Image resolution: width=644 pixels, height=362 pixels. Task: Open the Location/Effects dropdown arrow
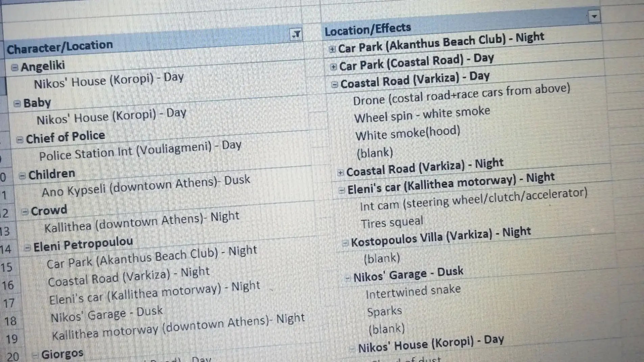coord(594,16)
